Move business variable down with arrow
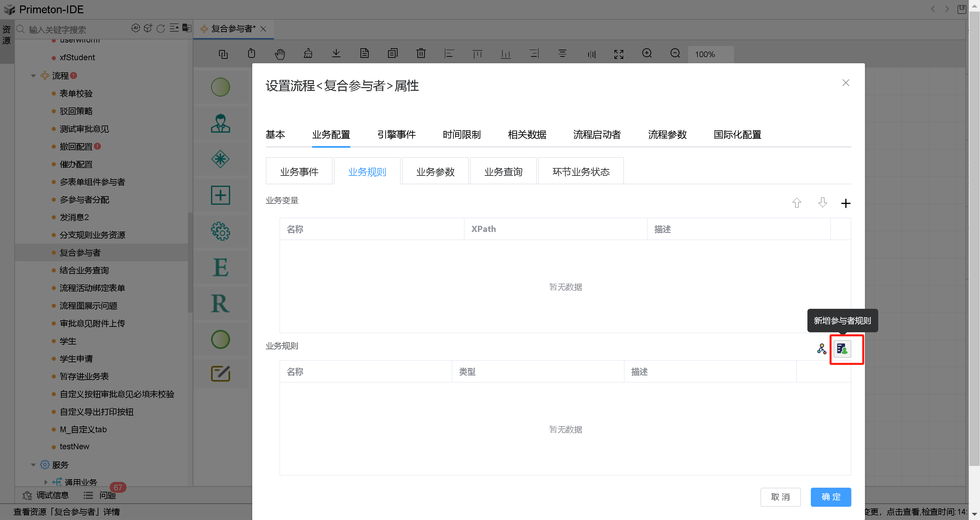Image resolution: width=980 pixels, height=520 pixels. pos(822,203)
